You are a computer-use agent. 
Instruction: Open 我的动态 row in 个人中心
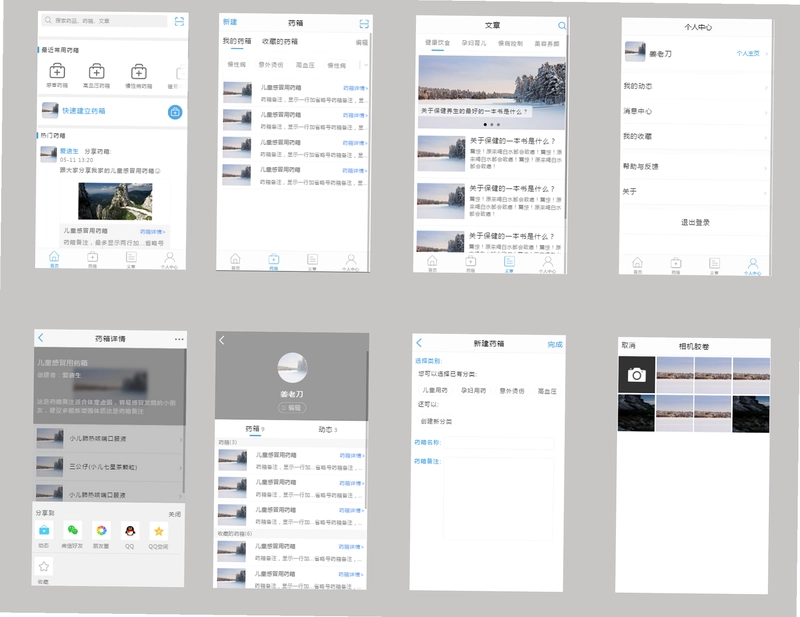coord(695,86)
